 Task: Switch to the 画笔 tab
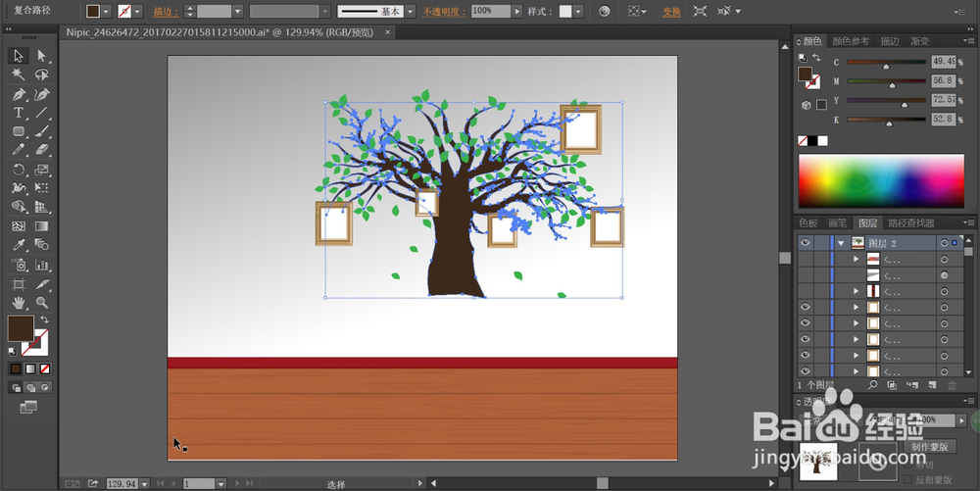coord(838,223)
